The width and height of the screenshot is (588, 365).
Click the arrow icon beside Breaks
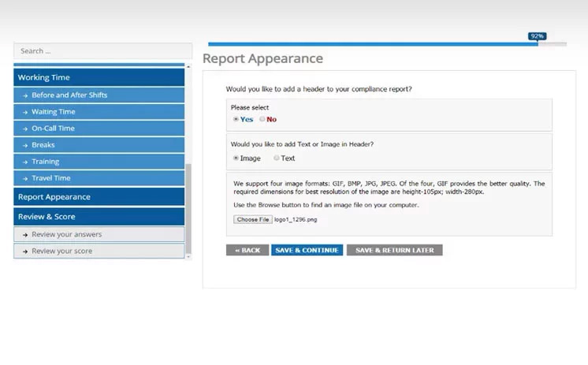[x=25, y=145]
